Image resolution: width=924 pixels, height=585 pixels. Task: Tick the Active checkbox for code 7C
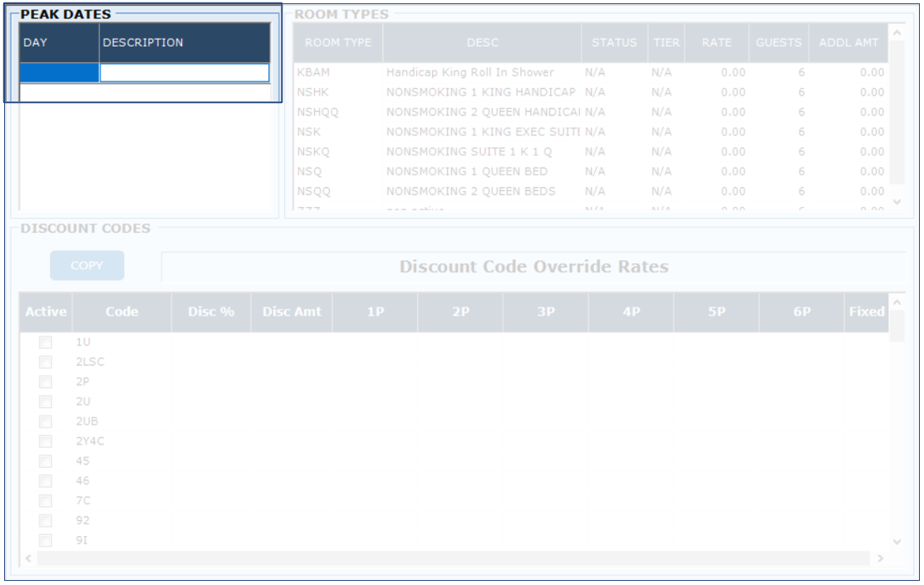coord(45,501)
